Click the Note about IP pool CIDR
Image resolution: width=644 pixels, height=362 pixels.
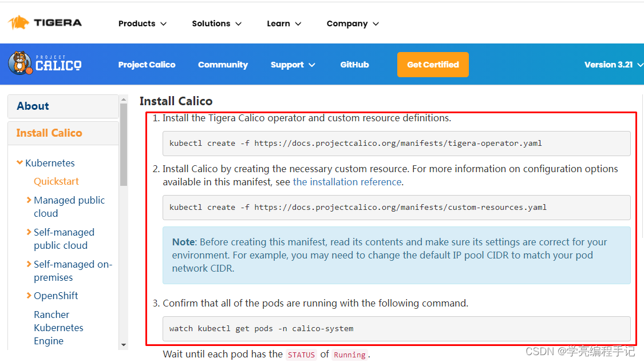point(396,255)
